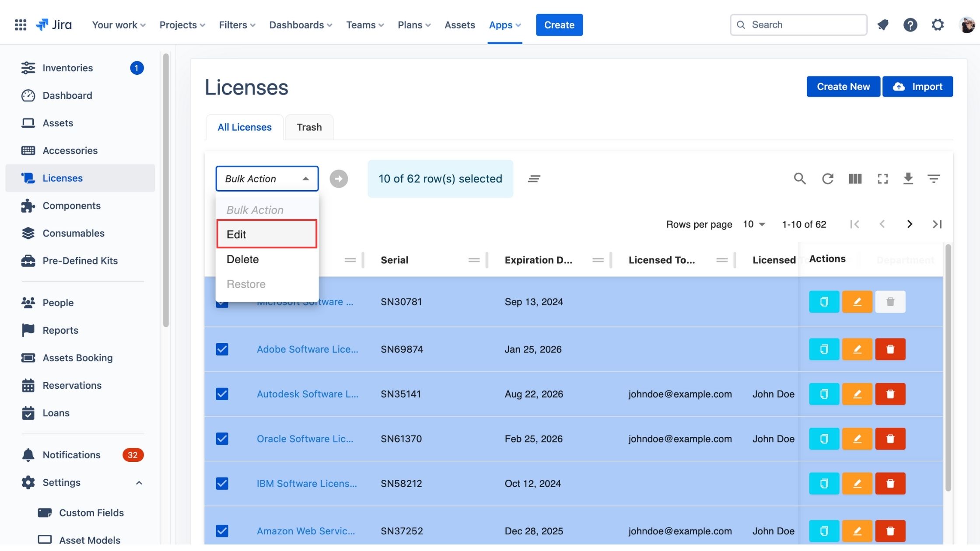Screen dimensions: 980x551
Task: Deselect the Amazon Web Services row
Action: [222, 531]
